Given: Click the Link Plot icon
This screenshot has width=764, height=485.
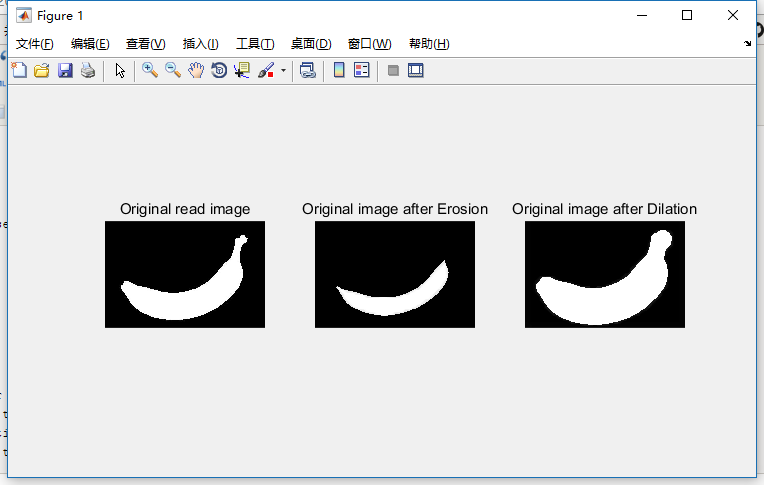Looking at the screenshot, I should (307, 70).
